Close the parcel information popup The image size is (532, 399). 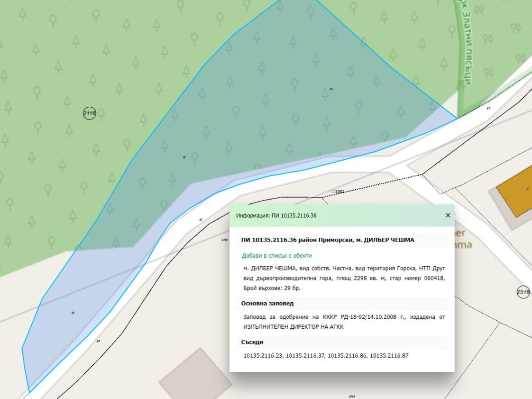click(448, 215)
